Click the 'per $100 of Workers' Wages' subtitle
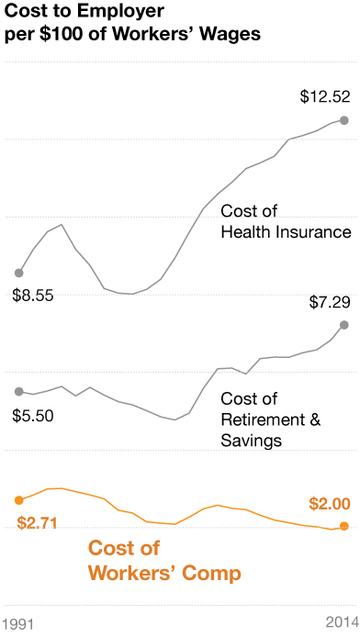This screenshot has width=360, height=637. point(132,34)
